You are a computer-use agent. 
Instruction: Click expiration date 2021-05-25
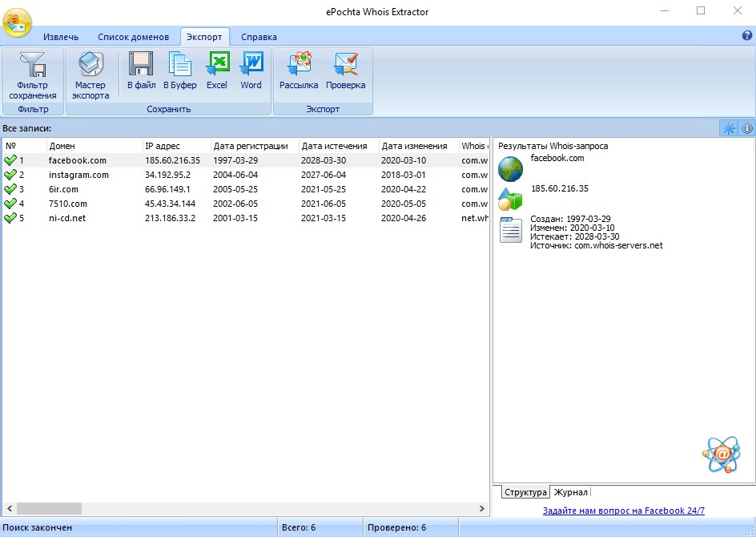click(324, 189)
